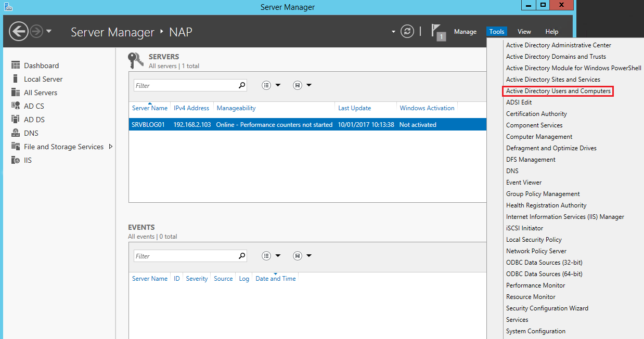Click the Dashboard sidebar icon
This screenshot has width=644, height=339.
15,66
